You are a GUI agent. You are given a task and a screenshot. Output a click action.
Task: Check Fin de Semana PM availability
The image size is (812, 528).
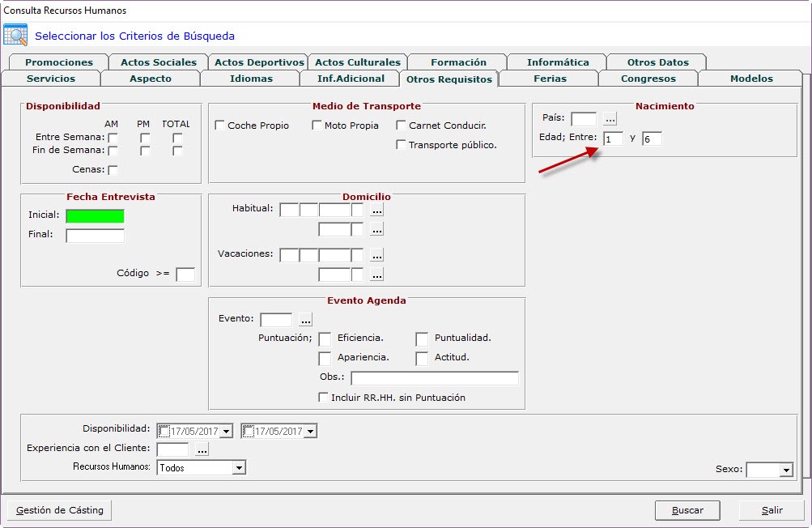click(145, 151)
